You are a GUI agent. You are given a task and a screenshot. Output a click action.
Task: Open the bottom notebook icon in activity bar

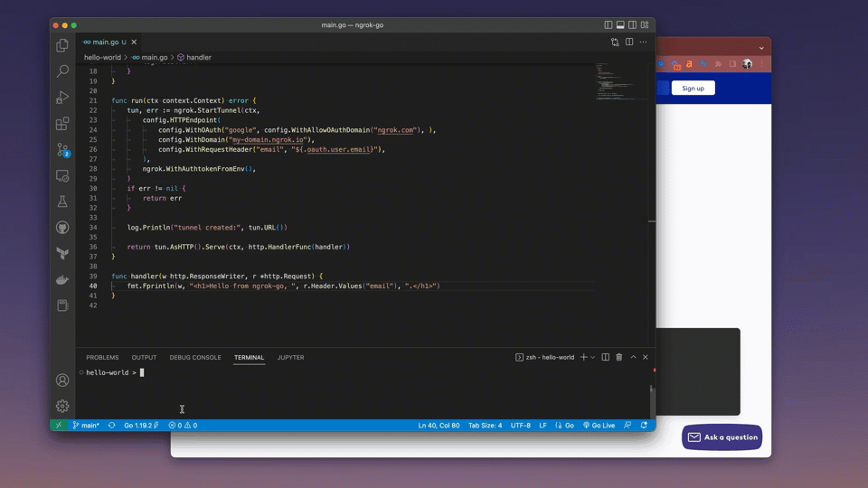tap(62, 305)
